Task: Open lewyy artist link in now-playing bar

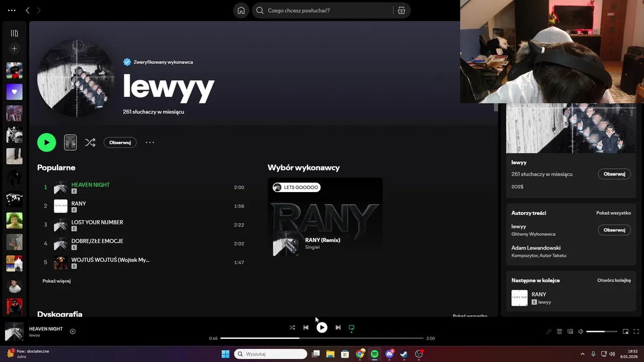Action: 35,335
